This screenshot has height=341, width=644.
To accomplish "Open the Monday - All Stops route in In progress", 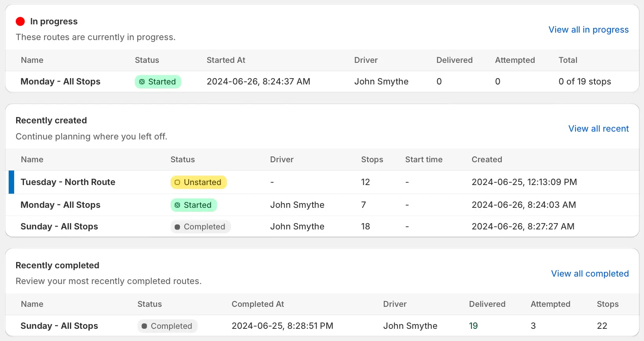I will click(x=61, y=81).
